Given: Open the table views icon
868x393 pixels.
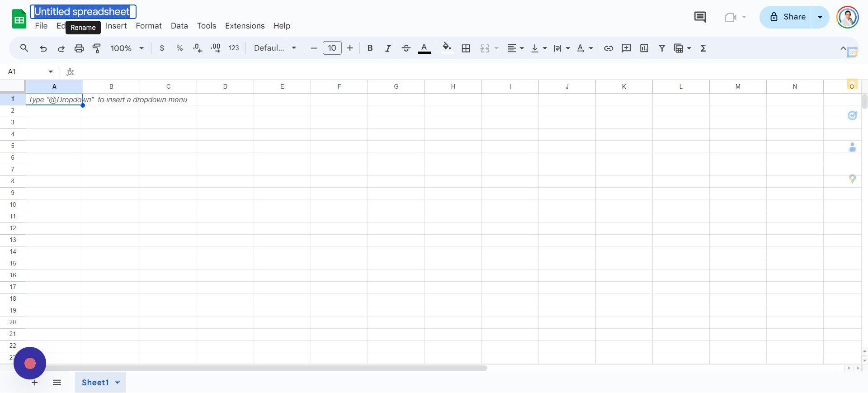Looking at the screenshot, I should (679, 48).
